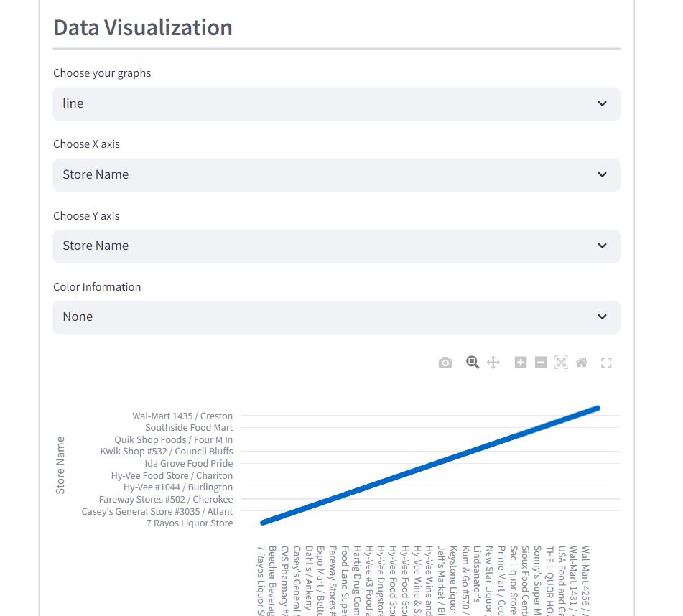Click the vertical 'Store Name' y-axis title
The image size is (683, 616).
click(x=60, y=465)
